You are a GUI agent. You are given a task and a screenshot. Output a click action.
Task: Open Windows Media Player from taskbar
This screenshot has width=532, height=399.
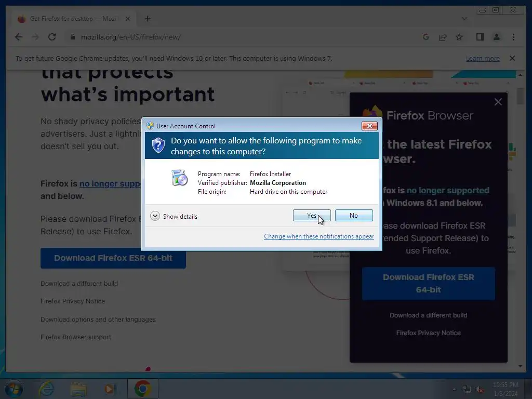(x=109, y=389)
